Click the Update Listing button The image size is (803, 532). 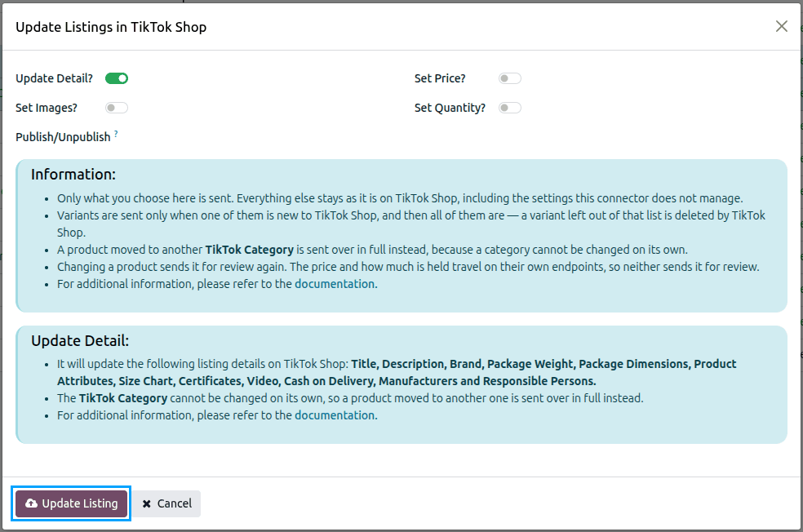(71, 503)
